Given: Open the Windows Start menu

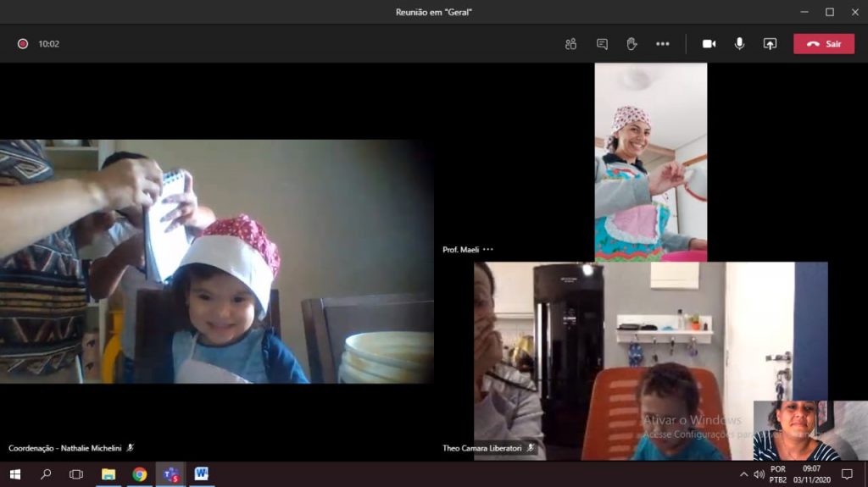Looking at the screenshot, I should click(14, 474).
